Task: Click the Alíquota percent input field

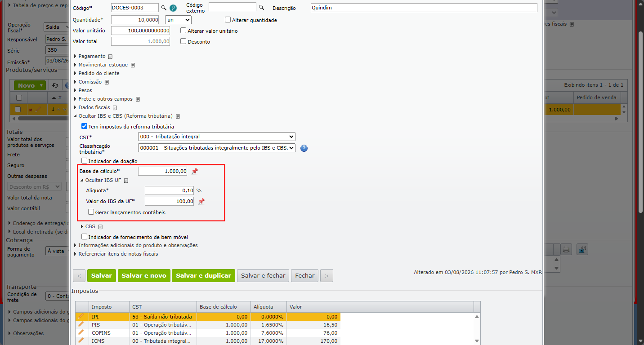Action: pyautogui.click(x=169, y=190)
